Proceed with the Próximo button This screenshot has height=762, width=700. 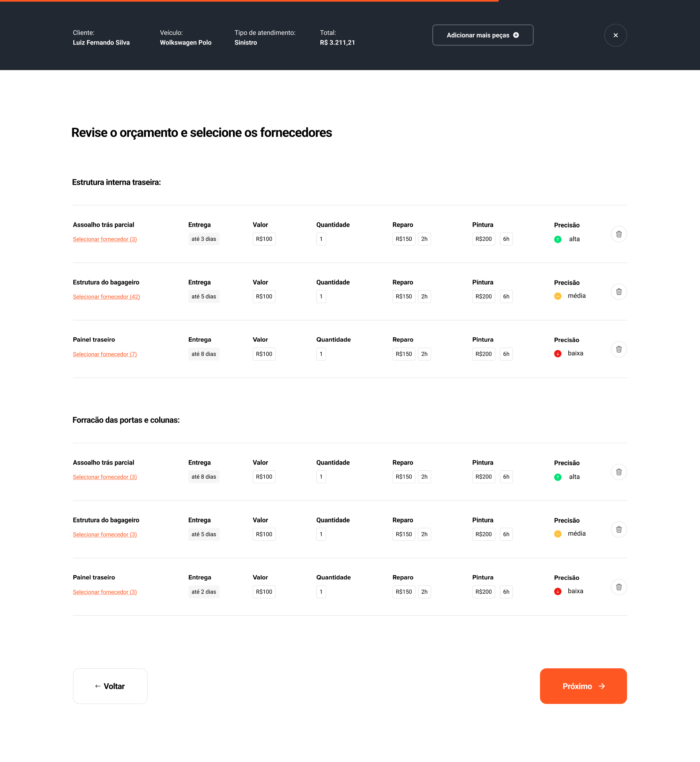pyautogui.click(x=583, y=686)
